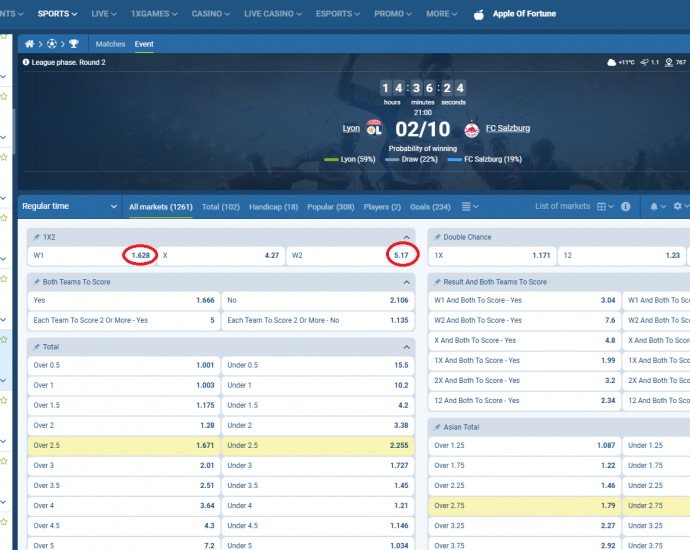The image size is (690, 550).
Task: Pin the Double Chance market
Action: (437, 237)
